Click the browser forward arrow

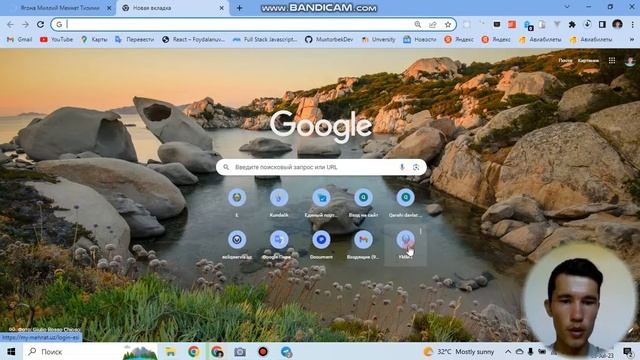click(25, 24)
